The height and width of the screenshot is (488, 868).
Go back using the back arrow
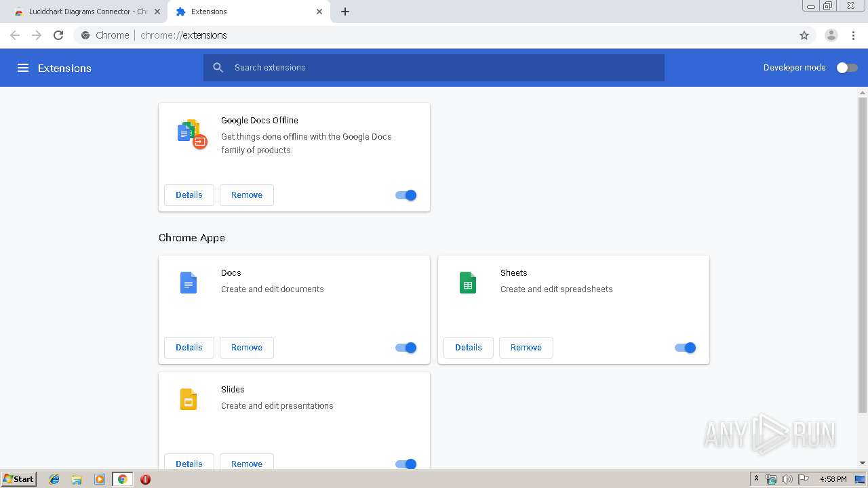pos(15,35)
